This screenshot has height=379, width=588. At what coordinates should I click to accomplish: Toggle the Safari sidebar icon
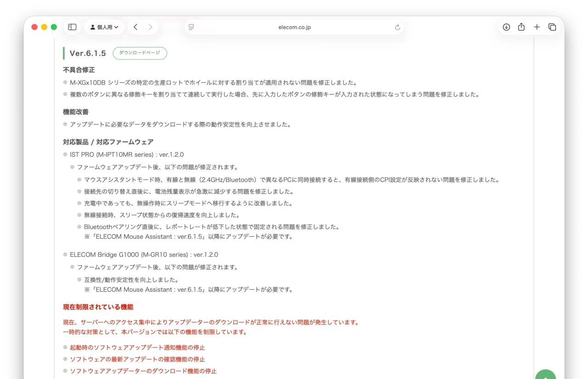click(72, 27)
